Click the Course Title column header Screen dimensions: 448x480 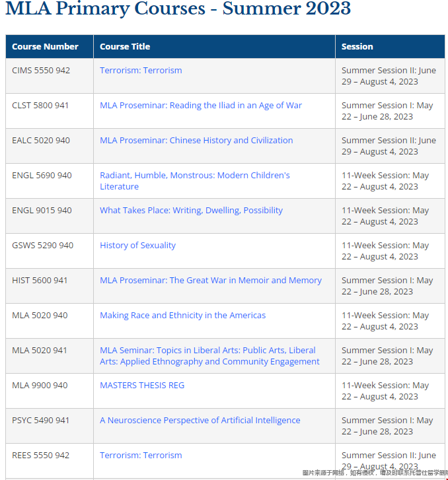125,47
